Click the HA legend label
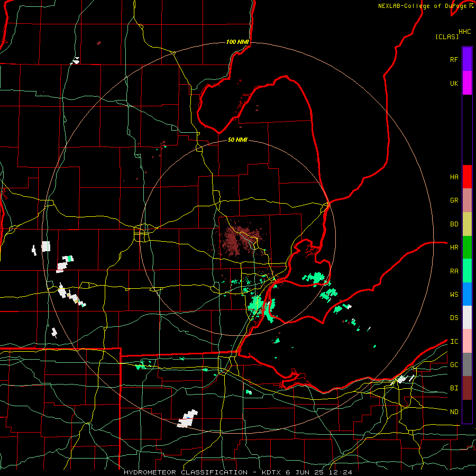 point(454,177)
